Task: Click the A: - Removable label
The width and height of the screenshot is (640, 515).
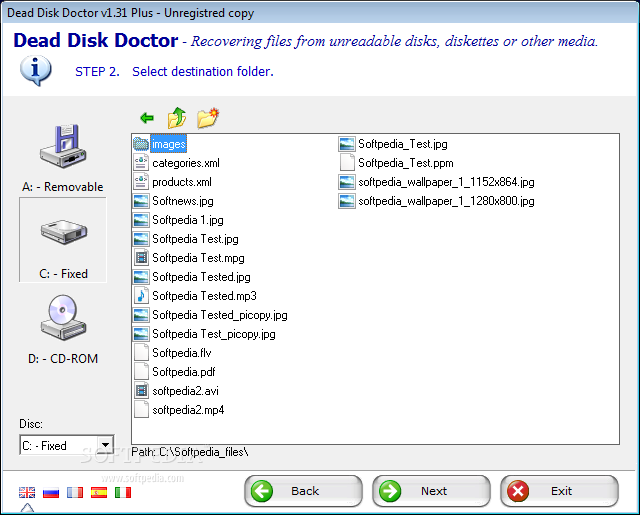Action: click(x=63, y=187)
